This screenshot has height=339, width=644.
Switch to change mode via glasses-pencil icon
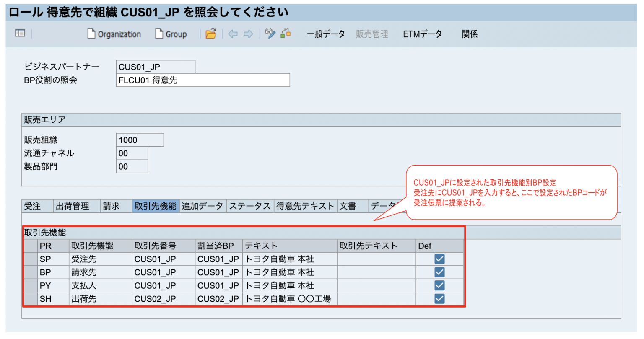(x=269, y=34)
